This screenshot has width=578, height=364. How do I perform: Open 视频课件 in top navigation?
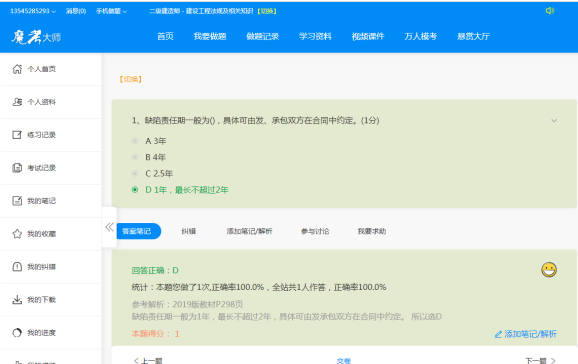click(368, 36)
